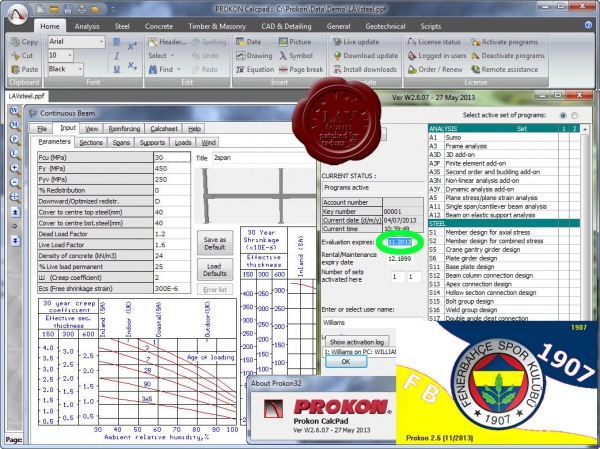The image size is (600, 449).
Task: Apply subscript formatting
Action: [x=132, y=65]
